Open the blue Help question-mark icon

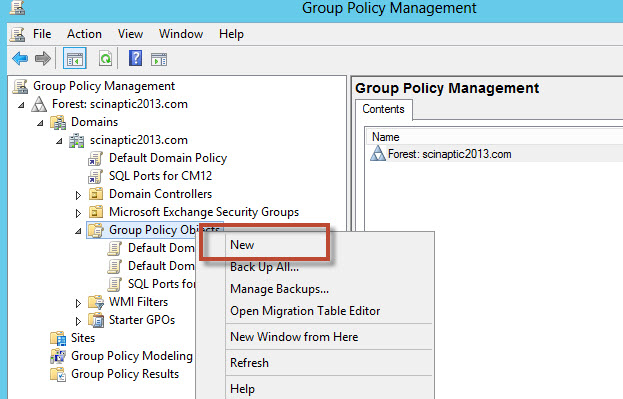tap(135, 58)
